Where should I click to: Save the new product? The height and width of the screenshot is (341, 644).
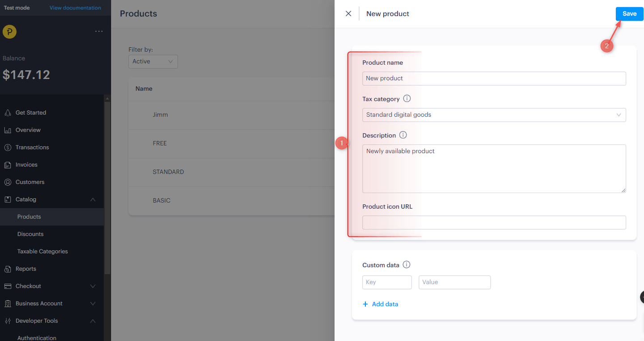coord(629,13)
